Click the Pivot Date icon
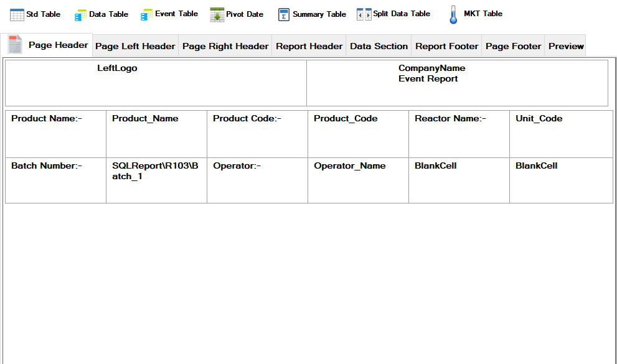Viewport: 617px width, 364px height. point(217,14)
